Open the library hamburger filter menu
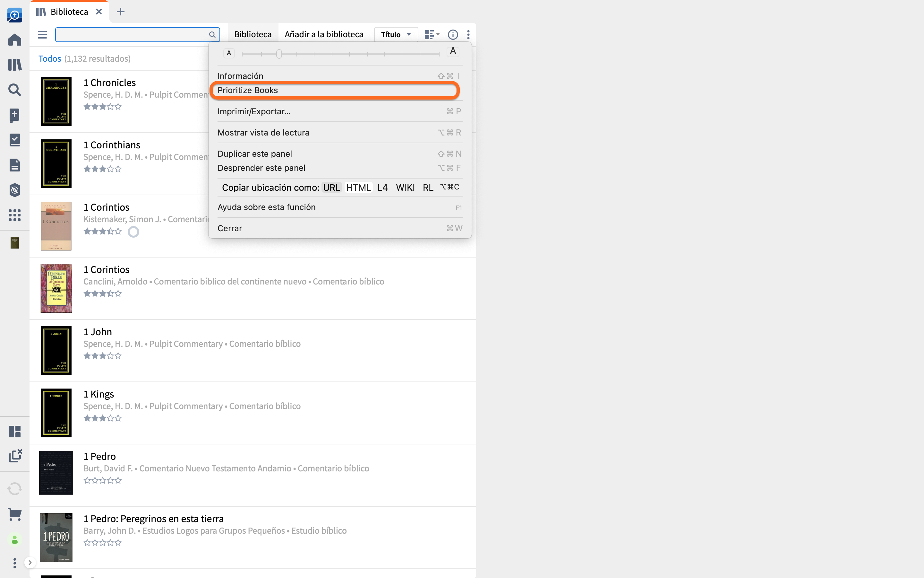924x578 pixels. (x=42, y=34)
